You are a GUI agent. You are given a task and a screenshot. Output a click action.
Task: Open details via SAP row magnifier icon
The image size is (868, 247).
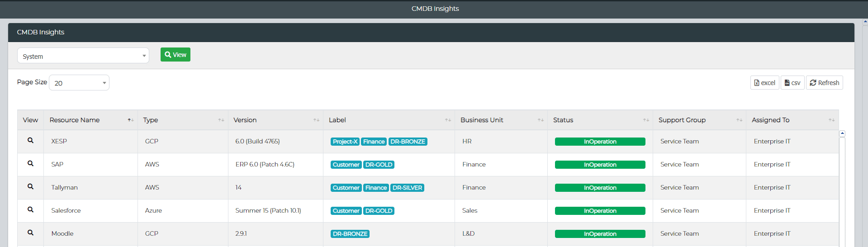[30, 164]
